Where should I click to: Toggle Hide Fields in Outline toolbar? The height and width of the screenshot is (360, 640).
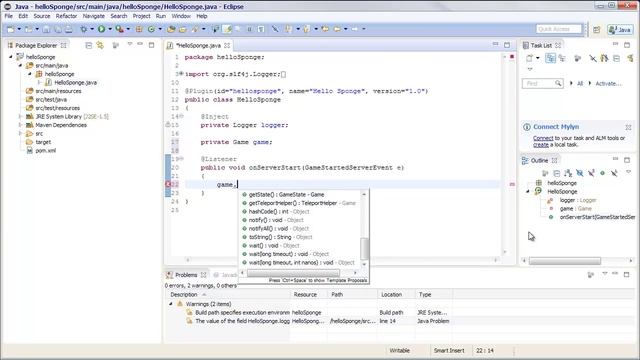tap(580, 173)
